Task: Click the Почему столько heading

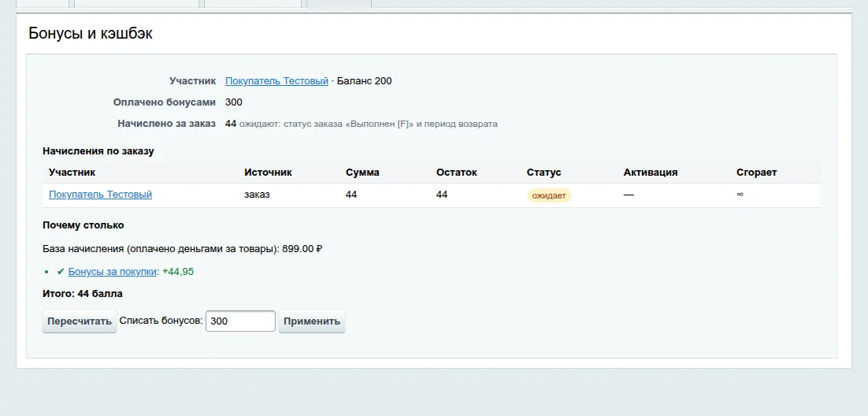Action: [83, 225]
